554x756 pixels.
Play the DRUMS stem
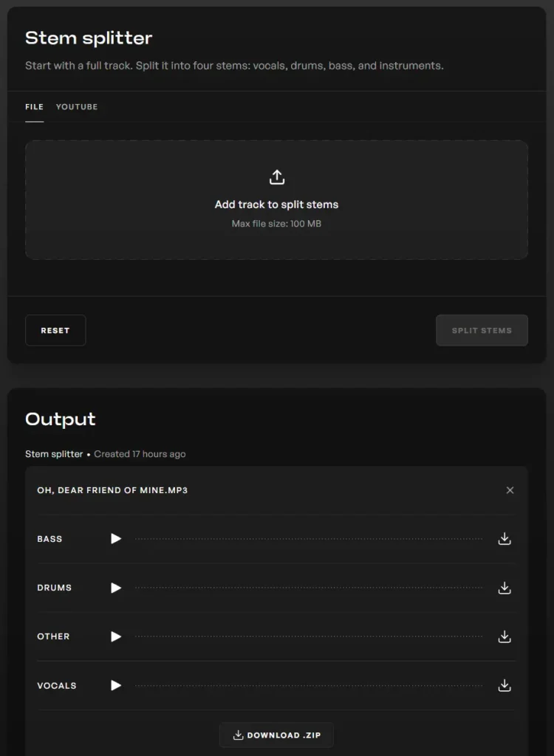pyautogui.click(x=116, y=588)
